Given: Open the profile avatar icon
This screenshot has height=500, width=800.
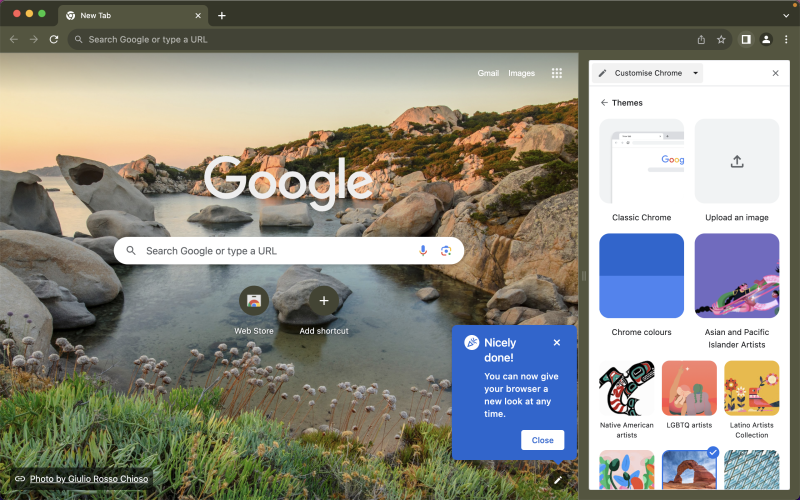Looking at the screenshot, I should pos(766,39).
